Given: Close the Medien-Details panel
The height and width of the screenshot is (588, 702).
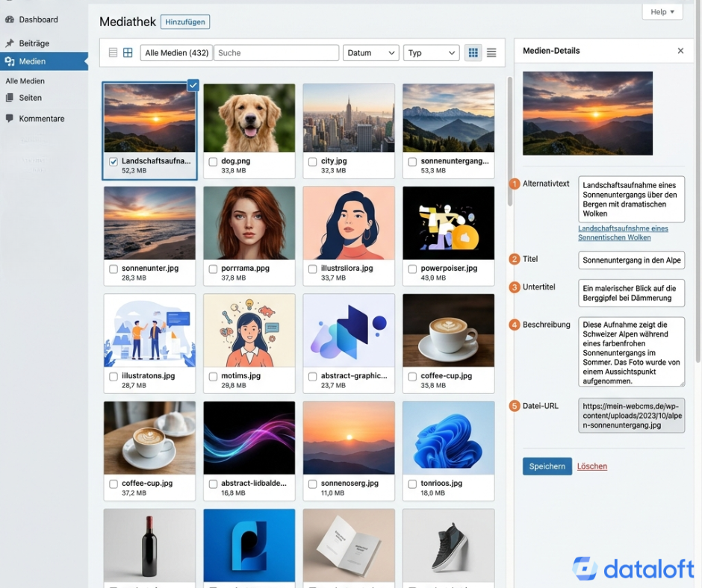Looking at the screenshot, I should (680, 51).
